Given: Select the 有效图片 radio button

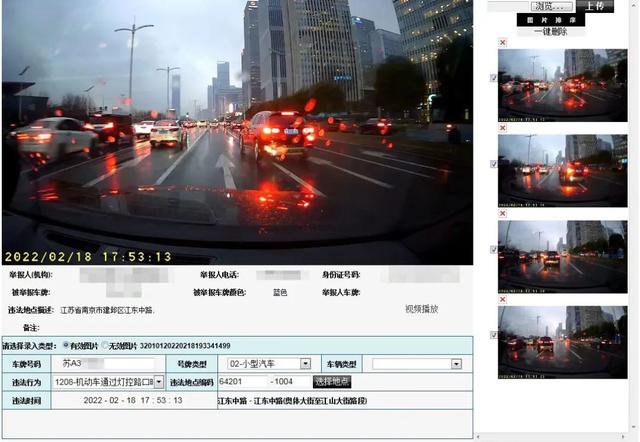Looking at the screenshot, I should pos(66,345).
